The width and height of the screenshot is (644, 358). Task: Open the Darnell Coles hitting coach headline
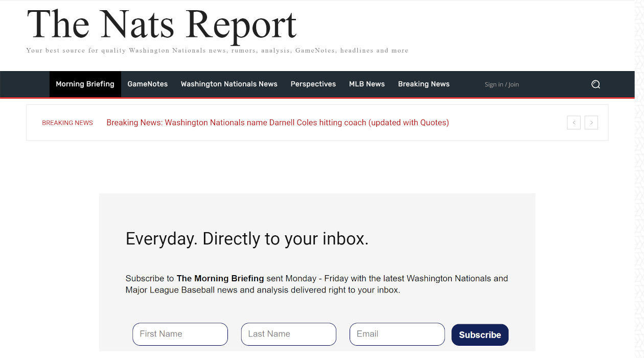click(x=278, y=123)
